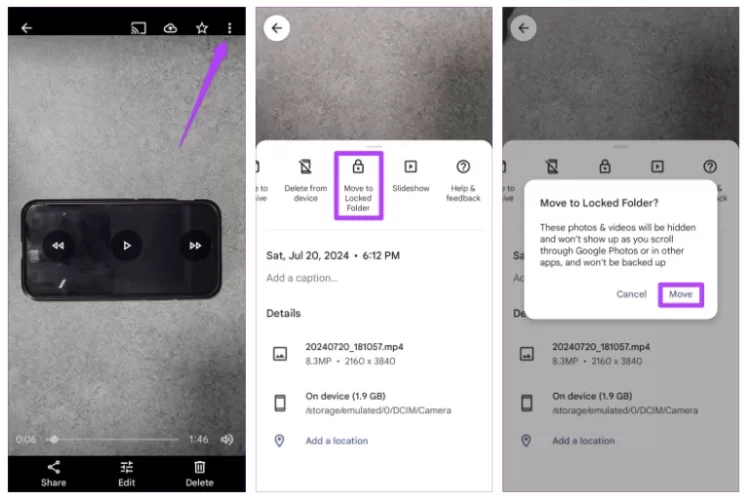Viewport: 752px width, 500px height.
Task: Select Move to Locked Folder option
Action: pyautogui.click(x=358, y=183)
